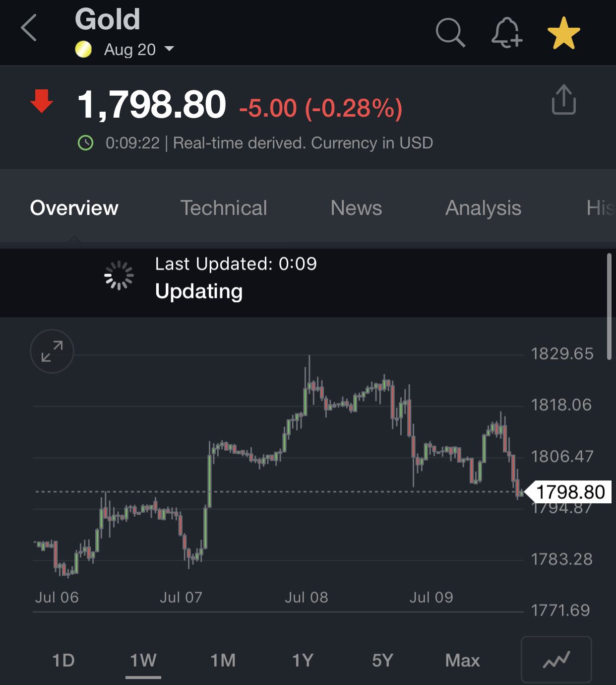The width and height of the screenshot is (616, 685).
Task: Select the 1D chart timeframe
Action: pyautogui.click(x=63, y=660)
